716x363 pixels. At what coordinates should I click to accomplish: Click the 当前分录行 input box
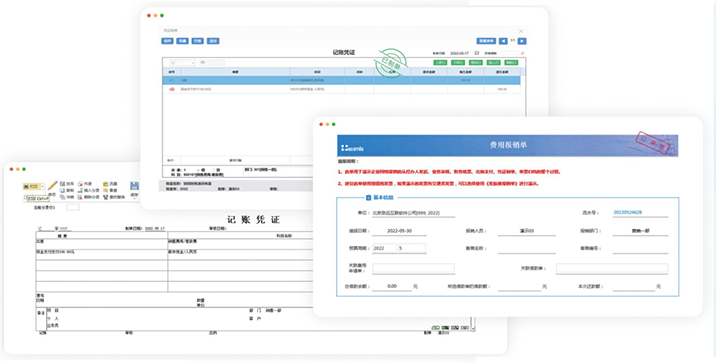73,207
